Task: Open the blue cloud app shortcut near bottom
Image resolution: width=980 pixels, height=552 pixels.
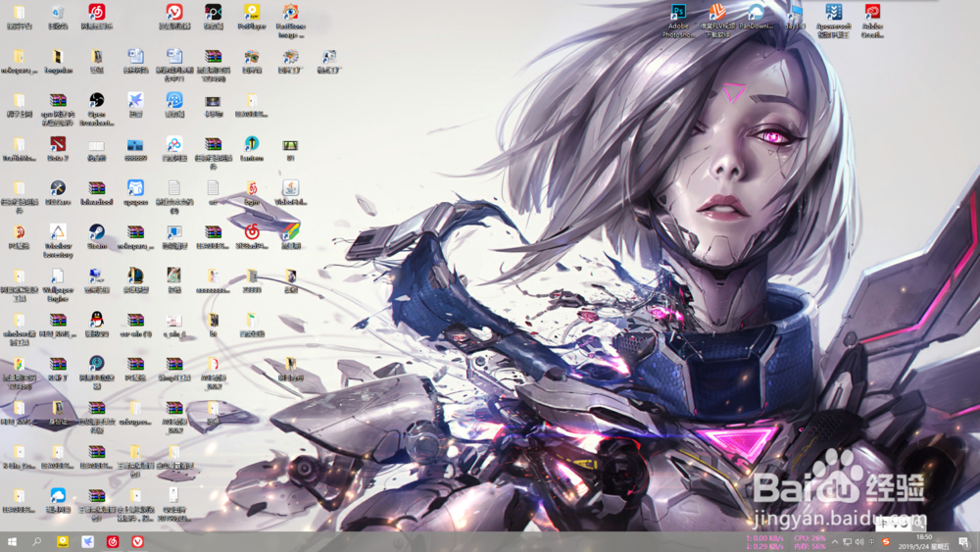Action: tap(58, 500)
